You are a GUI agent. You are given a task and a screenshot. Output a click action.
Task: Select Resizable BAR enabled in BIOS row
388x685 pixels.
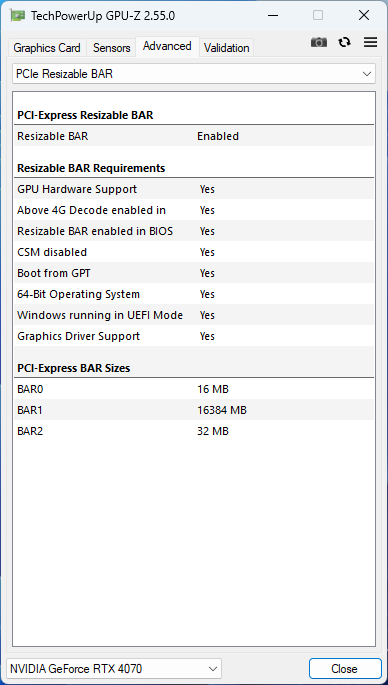click(194, 231)
